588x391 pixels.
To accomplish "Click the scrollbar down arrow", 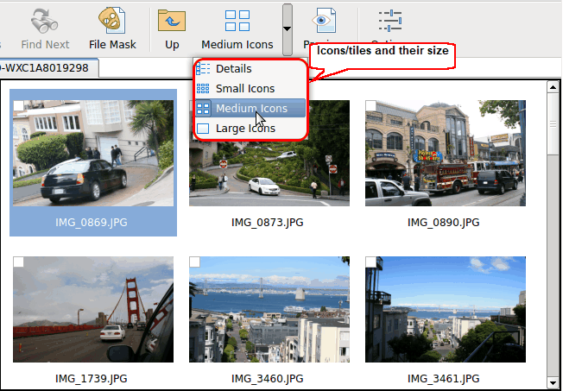I will (x=553, y=382).
